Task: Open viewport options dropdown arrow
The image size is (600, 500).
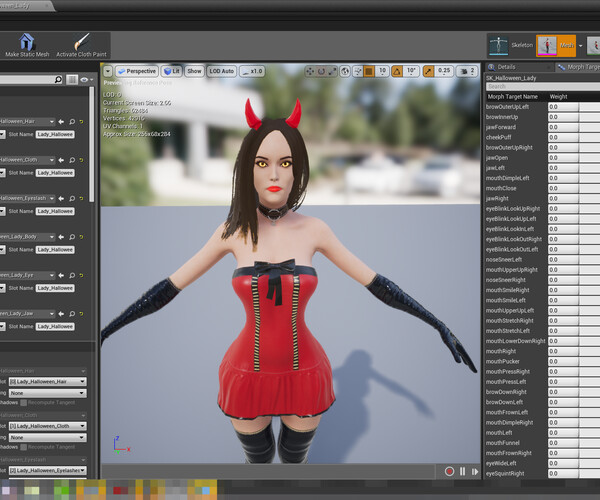Action: 108,71
